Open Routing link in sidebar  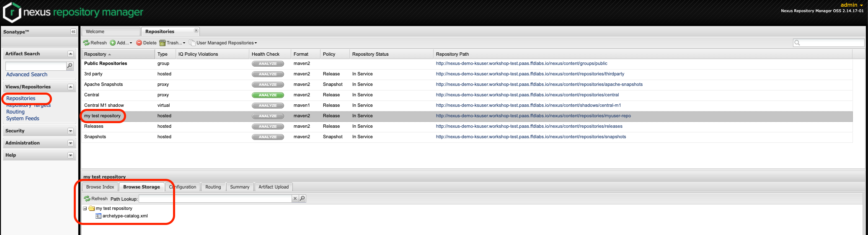15,112
